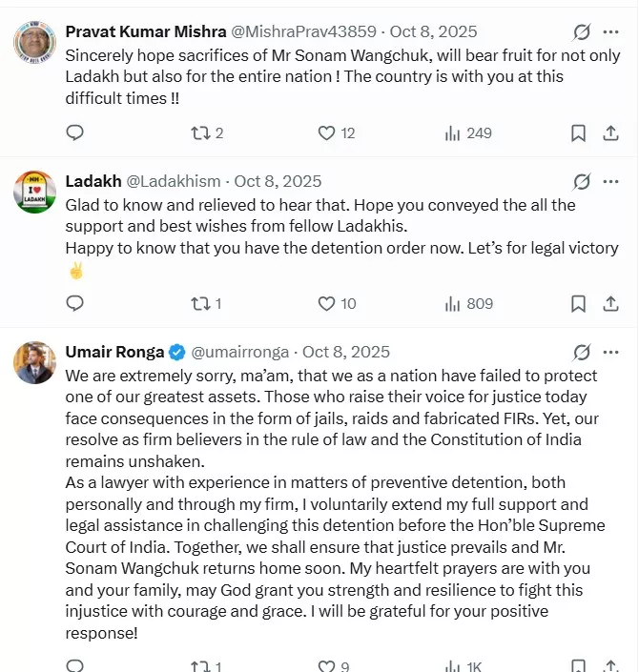Open more options on Ladakh's tweet

[611, 181]
